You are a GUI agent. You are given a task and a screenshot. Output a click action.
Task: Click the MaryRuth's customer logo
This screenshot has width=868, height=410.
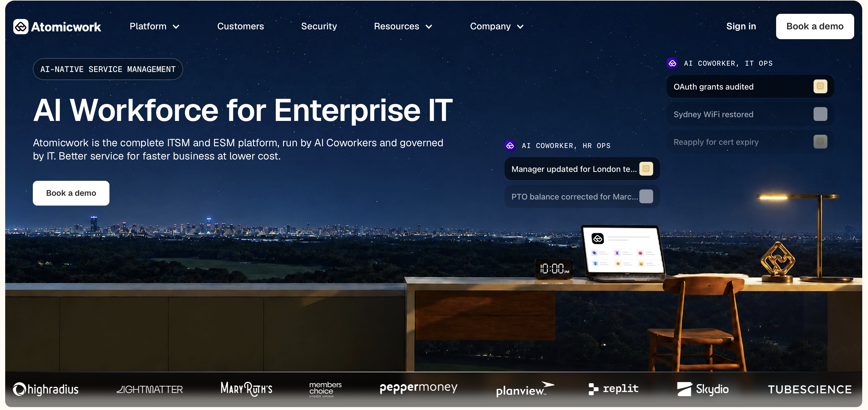246,389
